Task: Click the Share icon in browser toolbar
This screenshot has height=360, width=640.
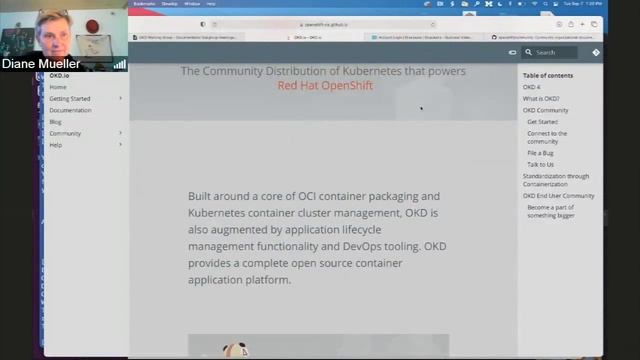Action: 571,24
